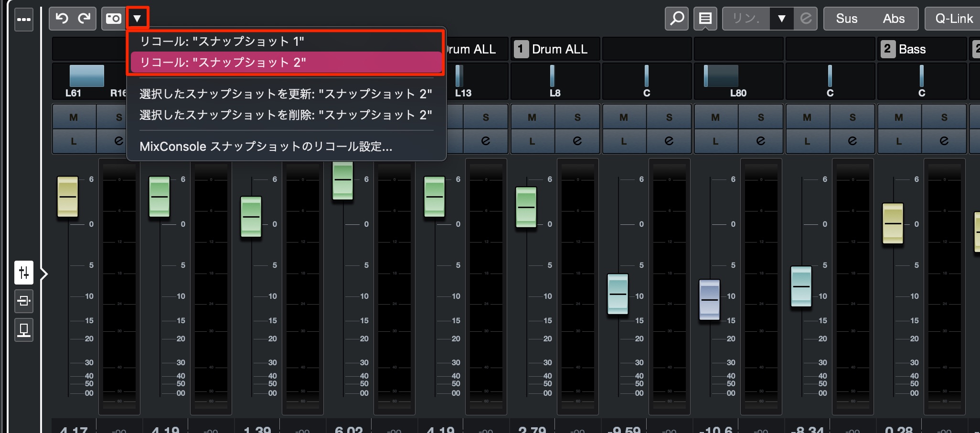Screen dimensions: 980x433
Task: Enable Listen on the L61 panned channel
Action: pos(74,141)
